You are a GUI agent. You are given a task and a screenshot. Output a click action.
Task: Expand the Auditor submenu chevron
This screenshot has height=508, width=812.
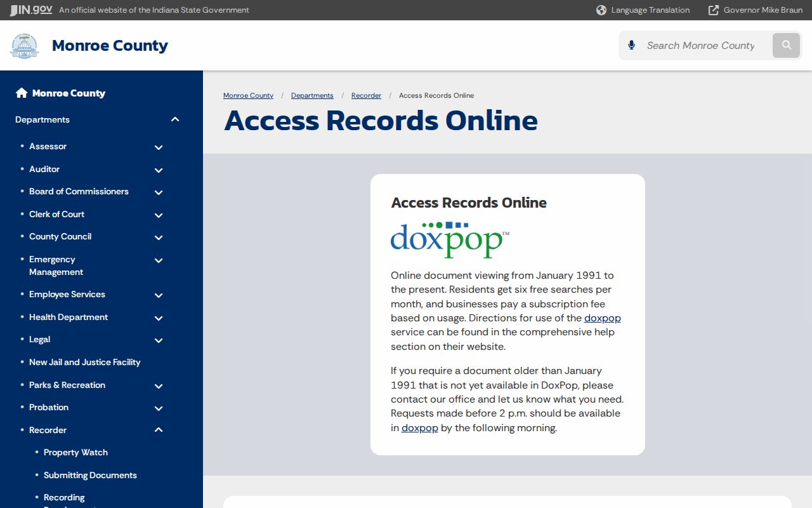coord(159,170)
